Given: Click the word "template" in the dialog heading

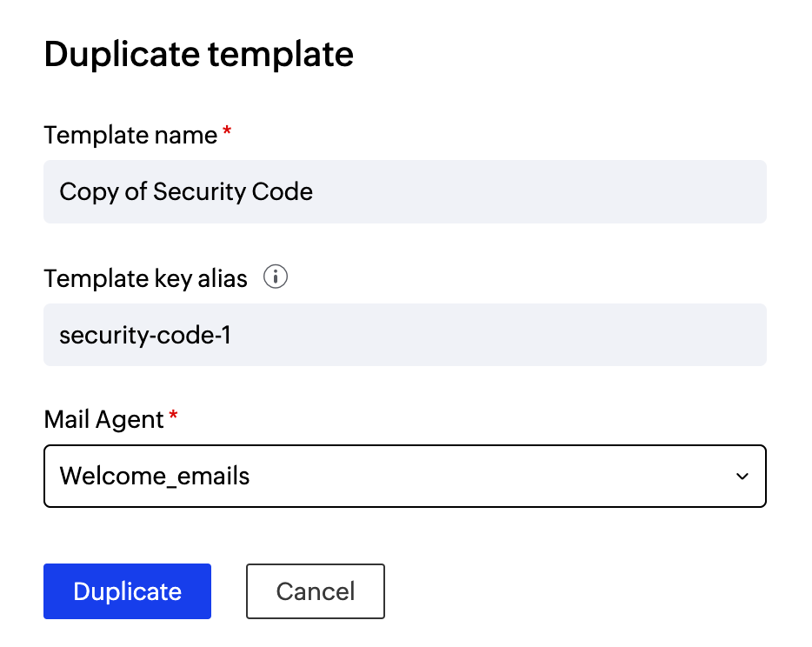Looking at the screenshot, I should [x=280, y=55].
